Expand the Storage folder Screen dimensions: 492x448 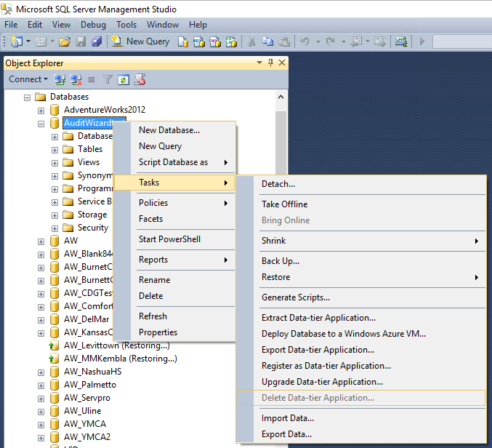coord(55,215)
